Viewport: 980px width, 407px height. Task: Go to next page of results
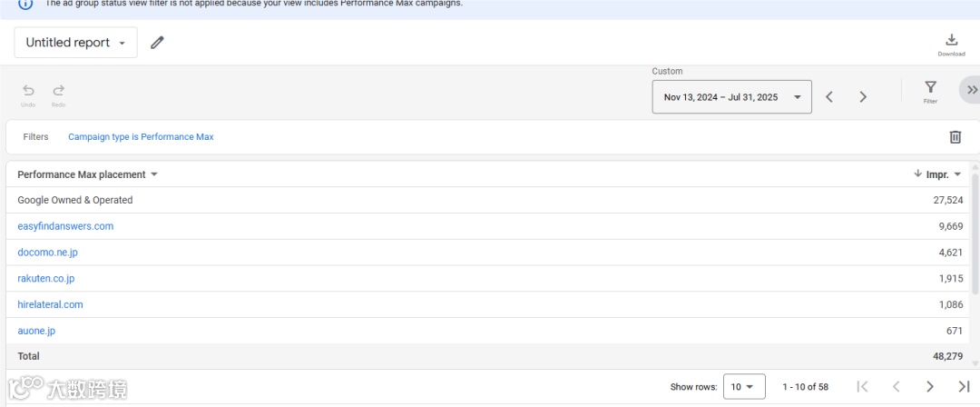pyautogui.click(x=930, y=386)
